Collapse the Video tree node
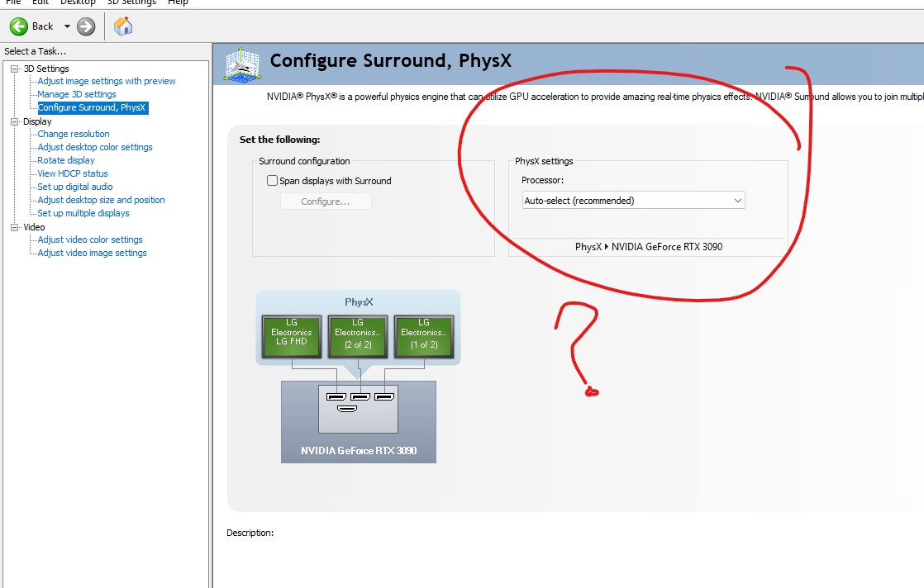 point(14,227)
